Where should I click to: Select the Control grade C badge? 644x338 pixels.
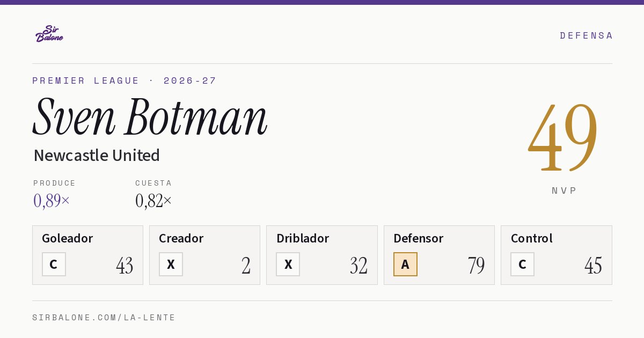(522, 264)
